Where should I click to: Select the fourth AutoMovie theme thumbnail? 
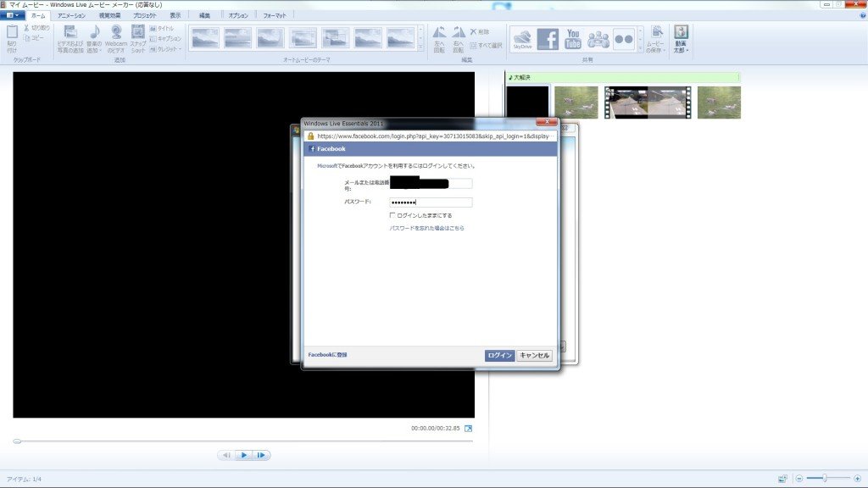pyautogui.click(x=303, y=38)
